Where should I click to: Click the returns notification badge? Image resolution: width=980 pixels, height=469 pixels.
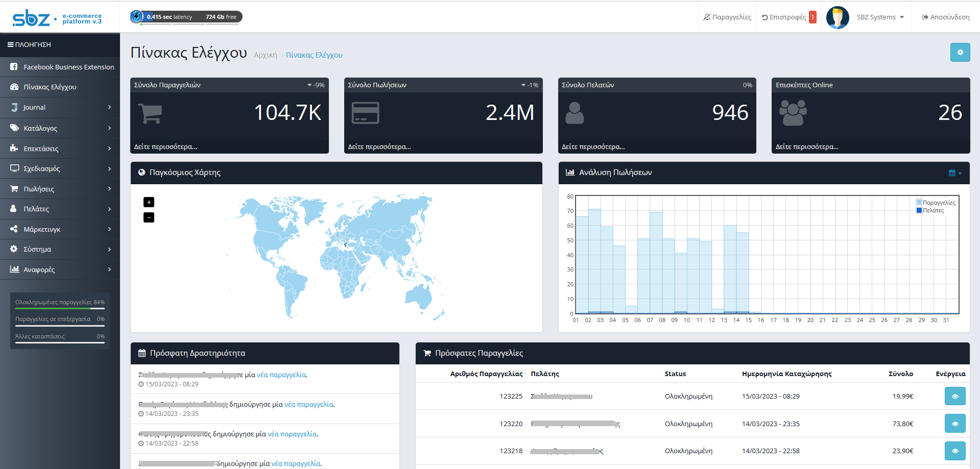[812, 17]
